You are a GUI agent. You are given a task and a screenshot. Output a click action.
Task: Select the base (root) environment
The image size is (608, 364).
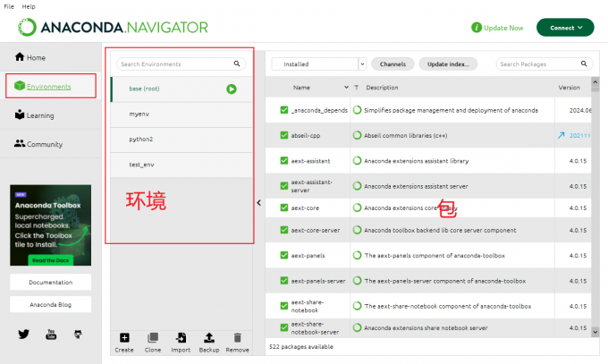182,89
